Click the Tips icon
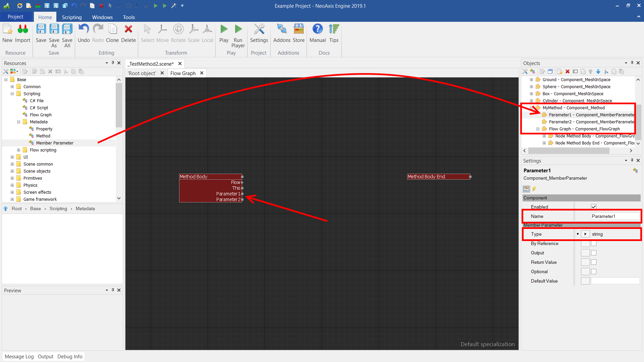This screenshot has width=644, height=362. (x=334, y=29)
